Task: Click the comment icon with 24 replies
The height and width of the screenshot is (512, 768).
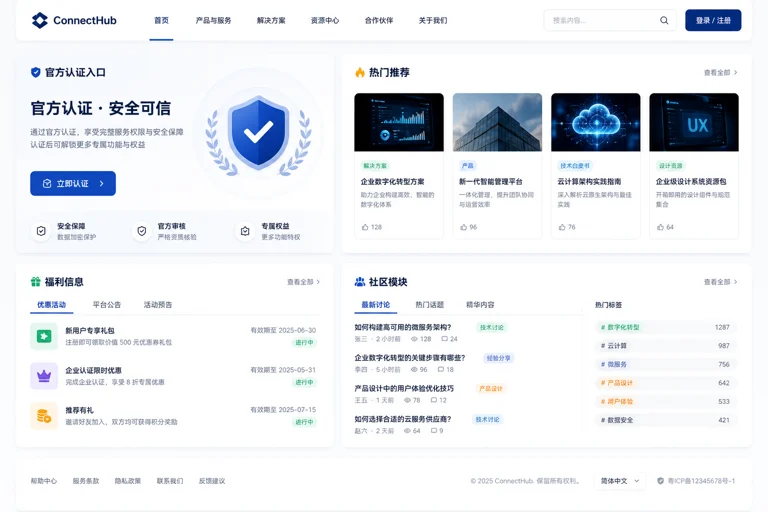Action: 444,339
